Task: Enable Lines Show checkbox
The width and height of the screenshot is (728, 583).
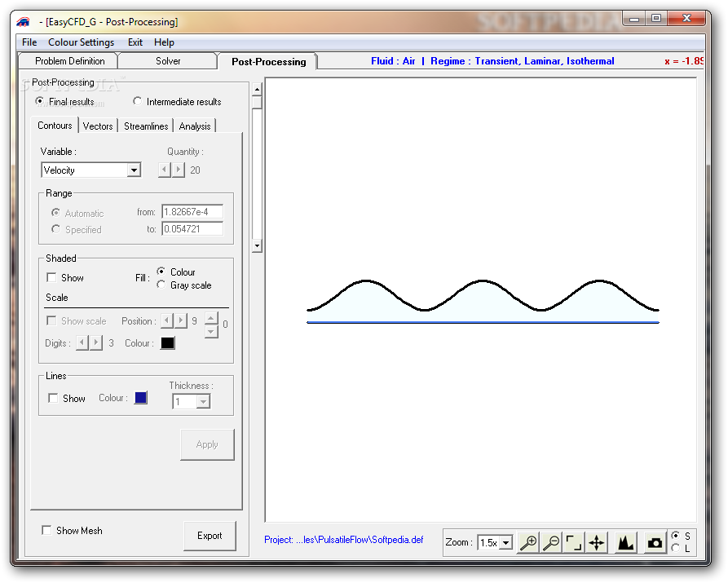Action: tap(53, 398)
